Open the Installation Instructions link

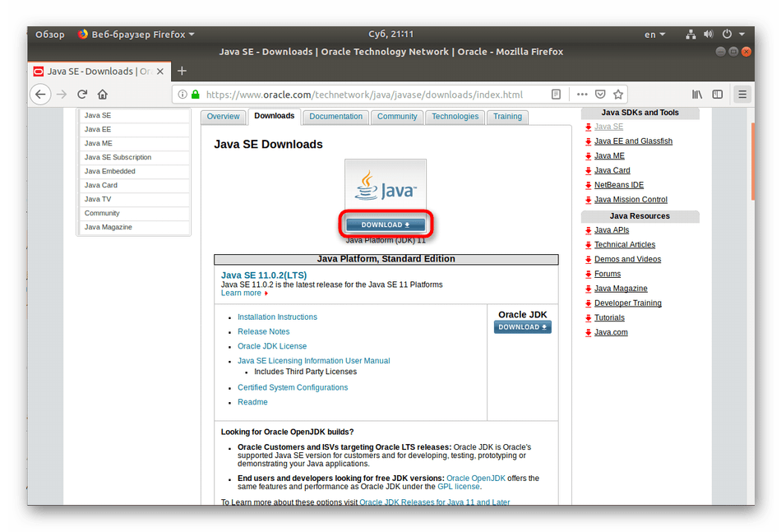pos(277,317)
